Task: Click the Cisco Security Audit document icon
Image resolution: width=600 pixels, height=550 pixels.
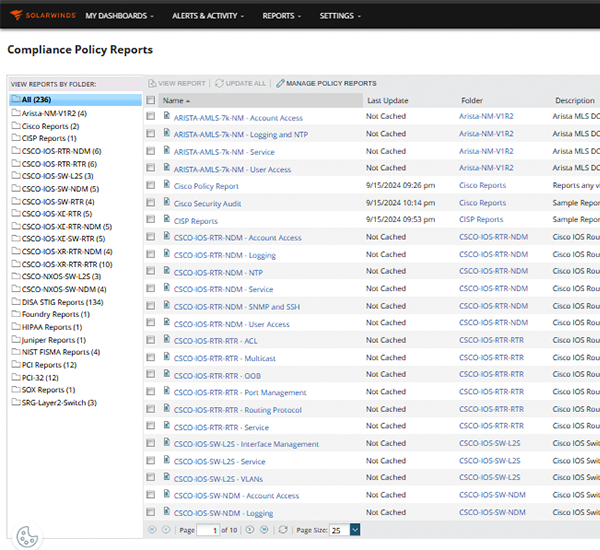Action: tap(166, 201)
